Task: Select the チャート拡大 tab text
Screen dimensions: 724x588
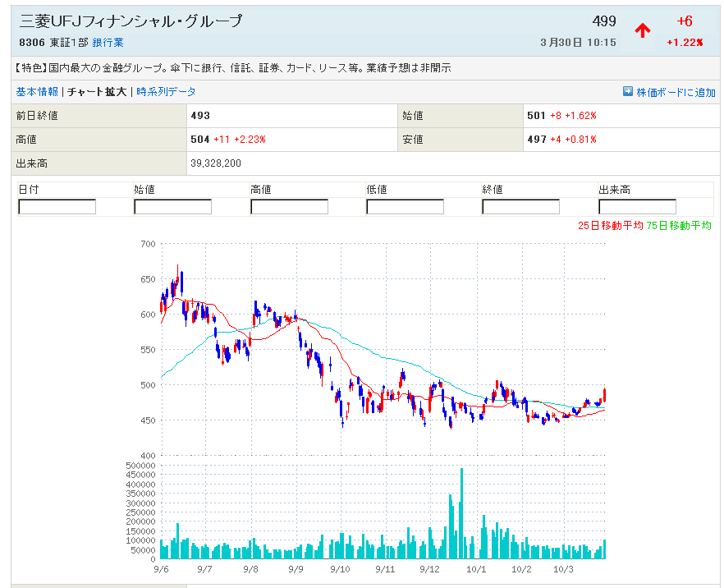Action: tap(97, 91)
